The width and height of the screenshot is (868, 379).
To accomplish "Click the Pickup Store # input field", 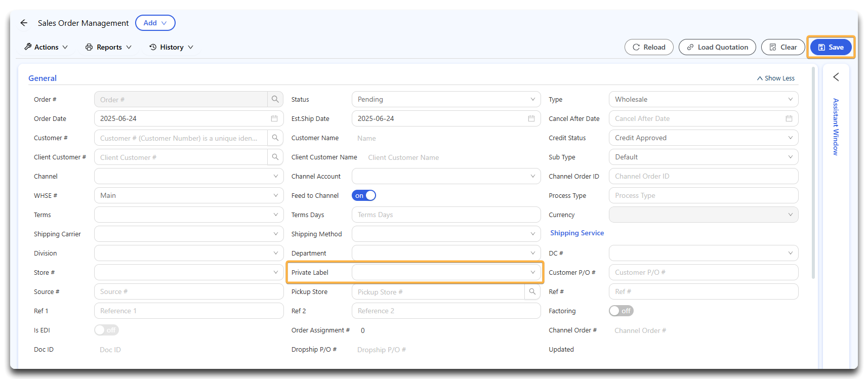I will click(438, 291).
